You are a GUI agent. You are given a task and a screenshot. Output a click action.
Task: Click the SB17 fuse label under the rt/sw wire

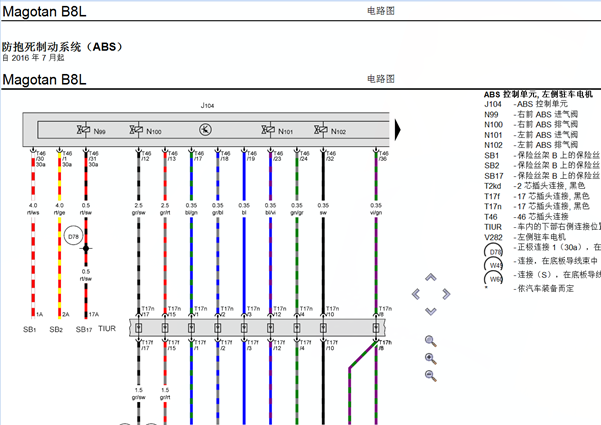(x=84, y=330)
